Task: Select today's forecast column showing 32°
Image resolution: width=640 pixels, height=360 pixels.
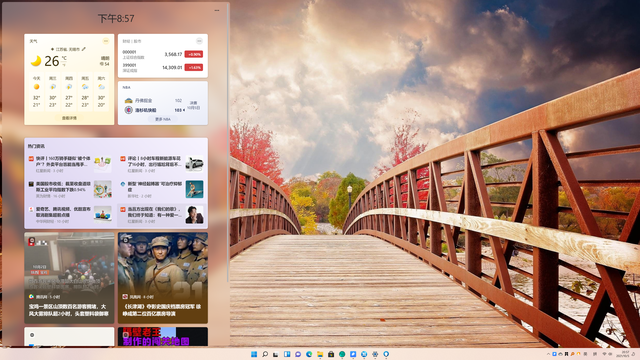Action: (36, 91)
